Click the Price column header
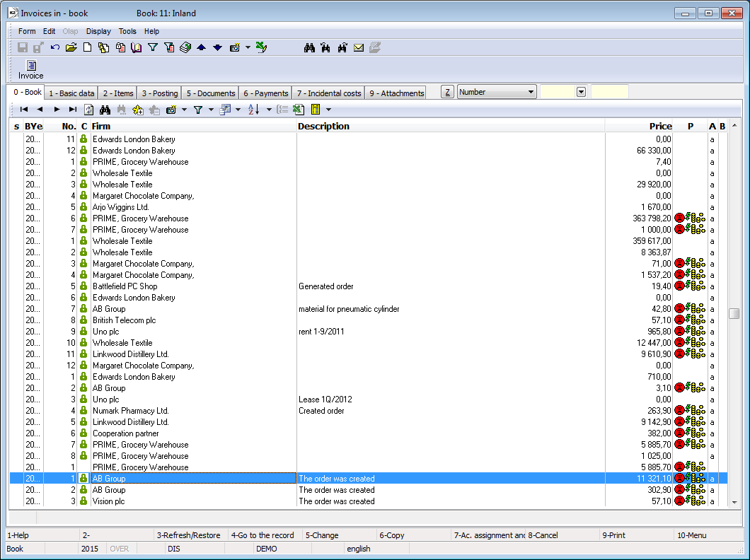 [x=639, y=126]
